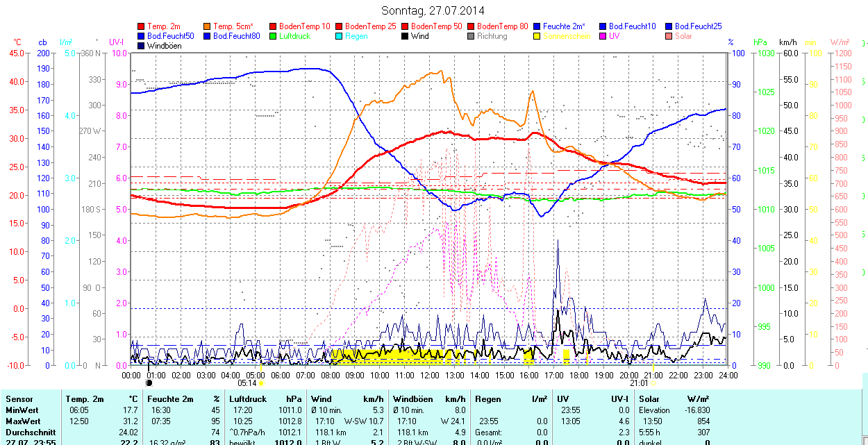The width and height of the screenshot is (868, 445).
Task: Click the BodenTemp 50 legend swatch
Action: pos(405,26)
